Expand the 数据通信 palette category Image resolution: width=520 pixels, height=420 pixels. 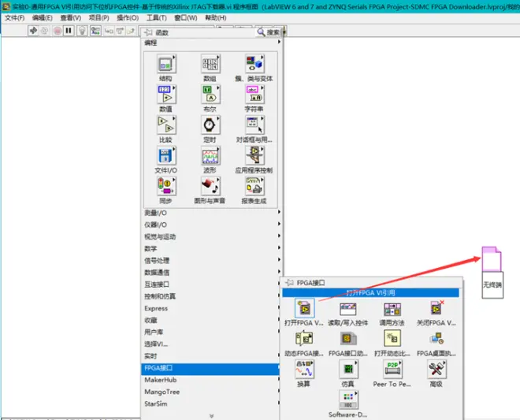coord(212,273)
